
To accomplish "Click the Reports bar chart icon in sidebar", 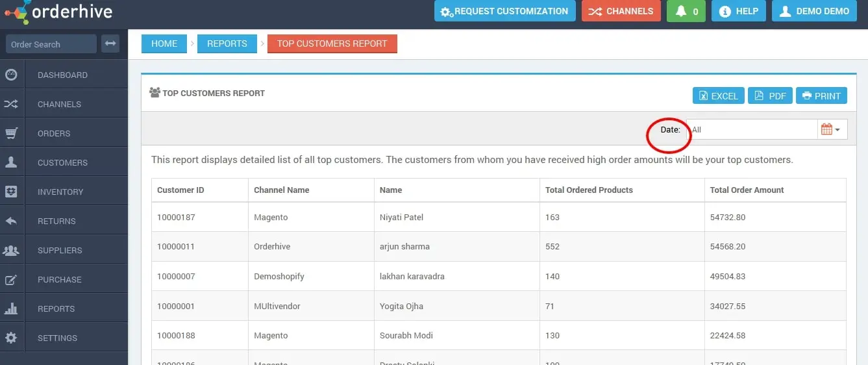I will coord(11,308).
